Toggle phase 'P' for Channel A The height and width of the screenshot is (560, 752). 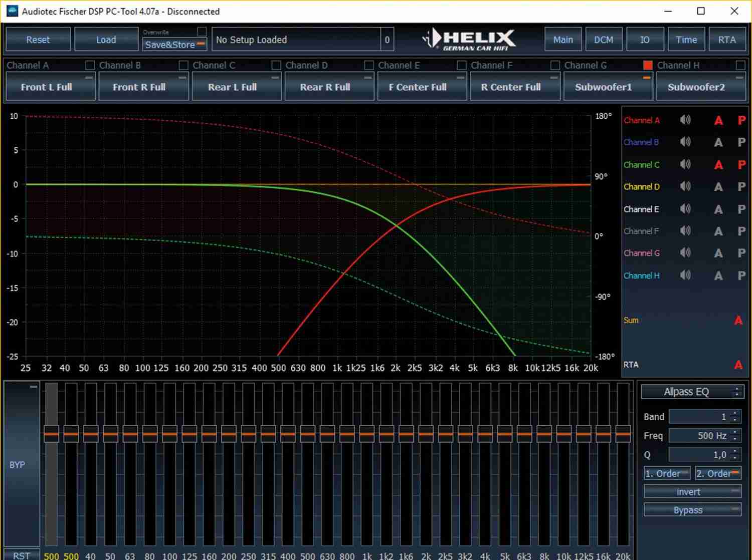click(741, 121)
